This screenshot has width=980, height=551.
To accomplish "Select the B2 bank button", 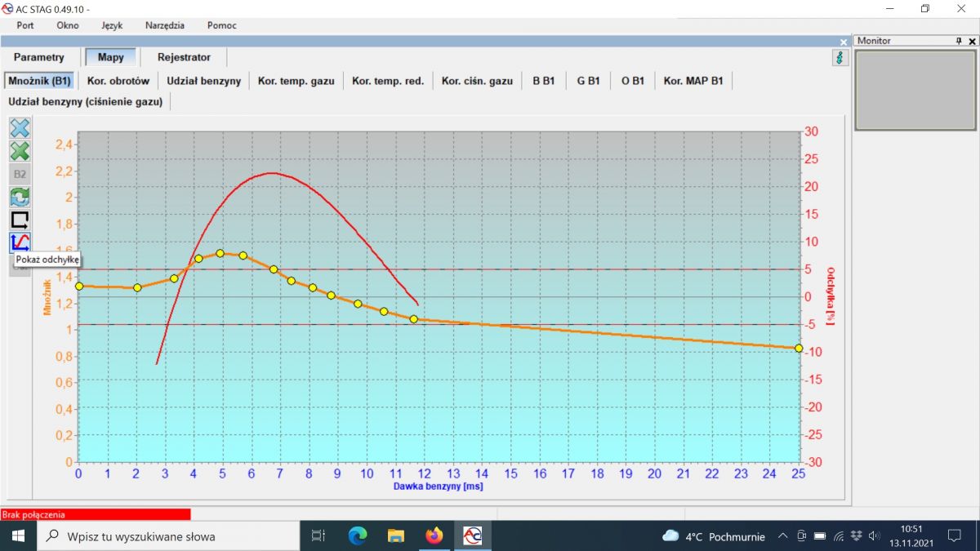I will tap(20, 174).
